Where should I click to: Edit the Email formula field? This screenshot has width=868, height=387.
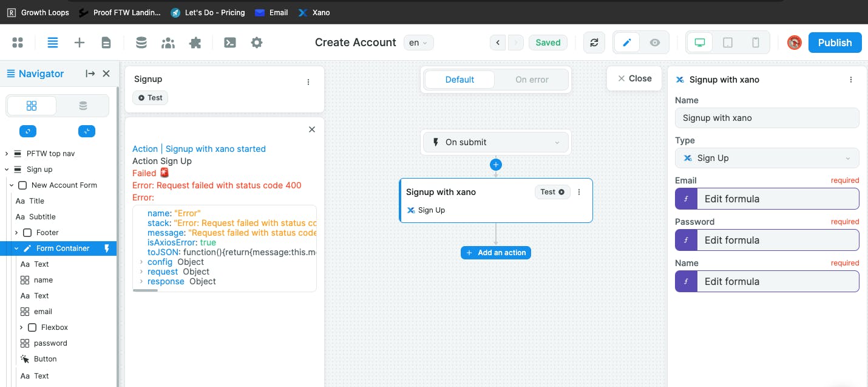point(767,199)
